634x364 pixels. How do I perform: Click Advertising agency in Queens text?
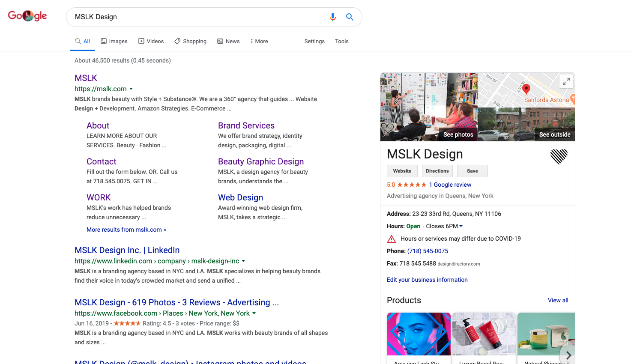tap(440, 196)
